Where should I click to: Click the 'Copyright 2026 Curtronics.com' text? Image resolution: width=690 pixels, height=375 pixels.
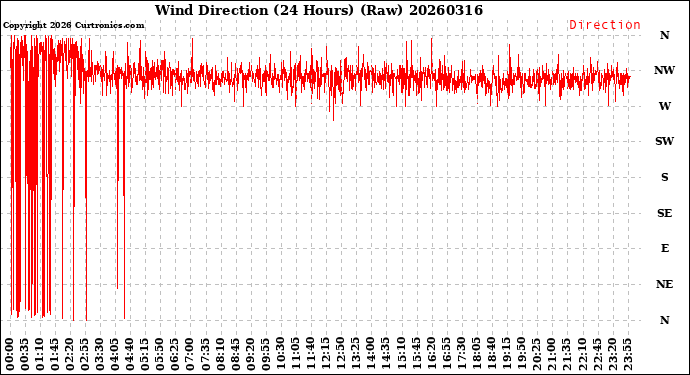point(73,25)
